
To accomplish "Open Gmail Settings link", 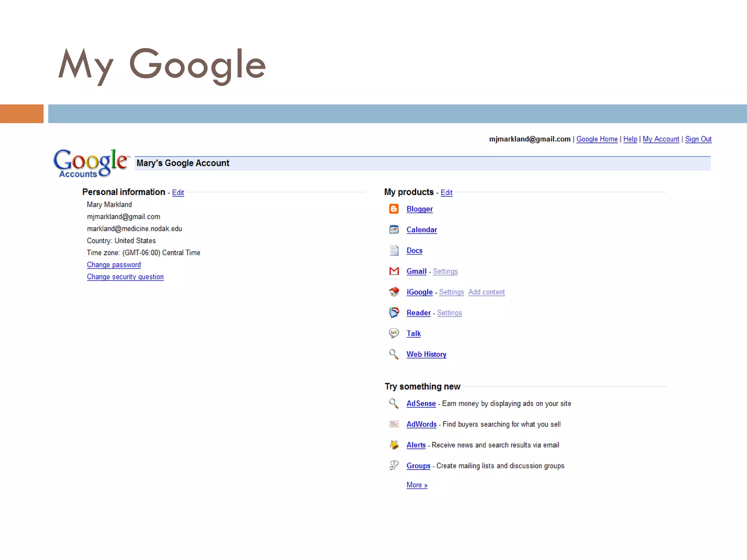I will point(445,271).
